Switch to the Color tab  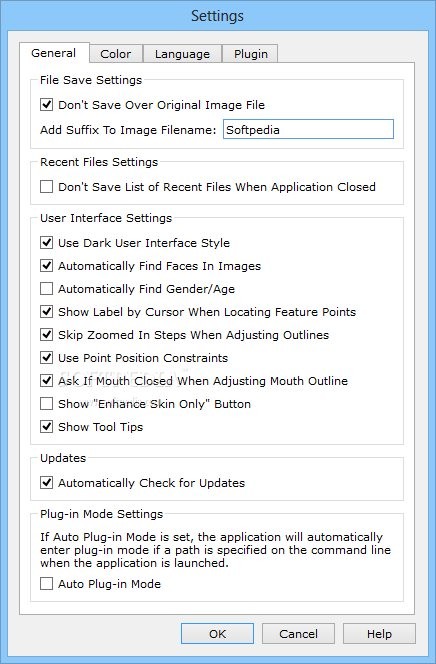pyautogui.click(x=116, y=54)
